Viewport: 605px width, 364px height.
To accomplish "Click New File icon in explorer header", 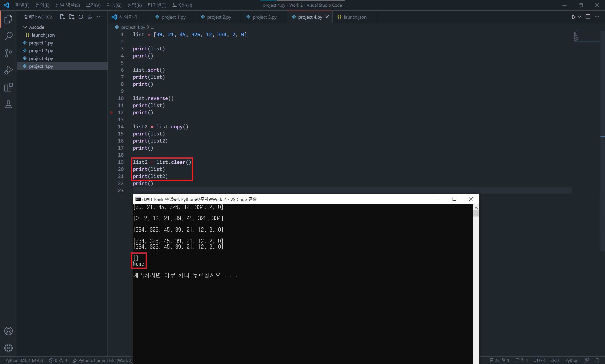I will click(x=62, y=17).
